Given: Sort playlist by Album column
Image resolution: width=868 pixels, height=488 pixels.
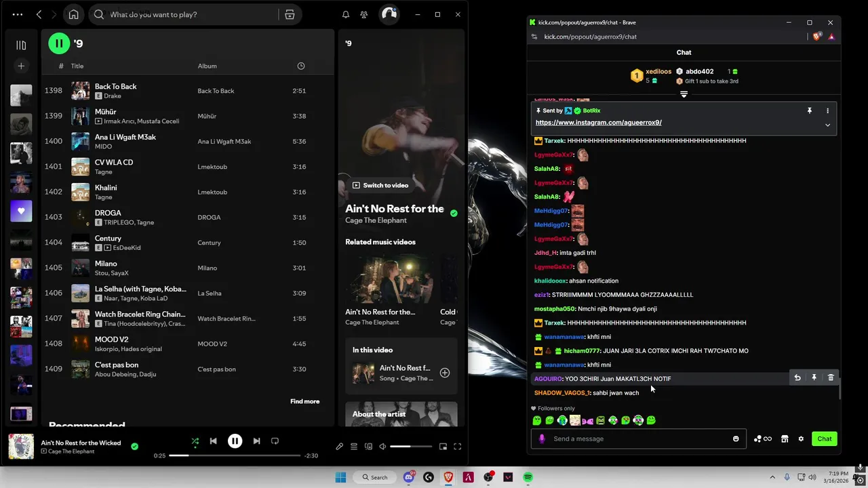Looking at the screenshot, I should [208, 66].
